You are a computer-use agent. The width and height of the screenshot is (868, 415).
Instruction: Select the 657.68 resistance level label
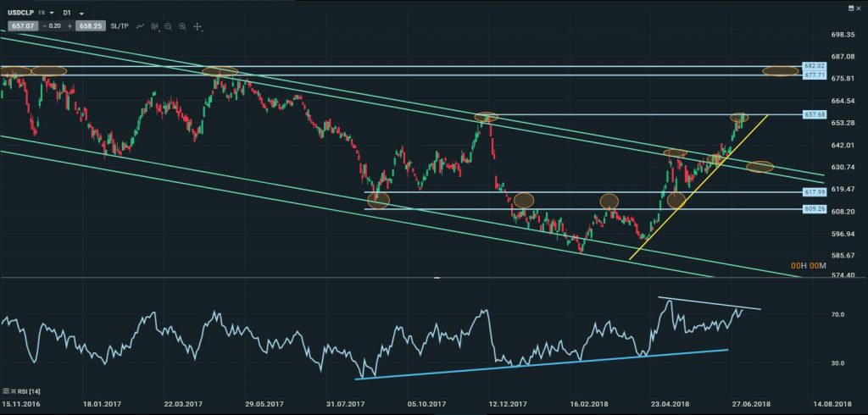click(x=814, y=114)
